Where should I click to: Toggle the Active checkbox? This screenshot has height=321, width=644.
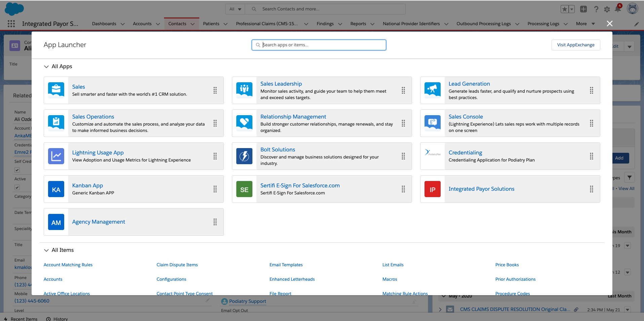17,187
